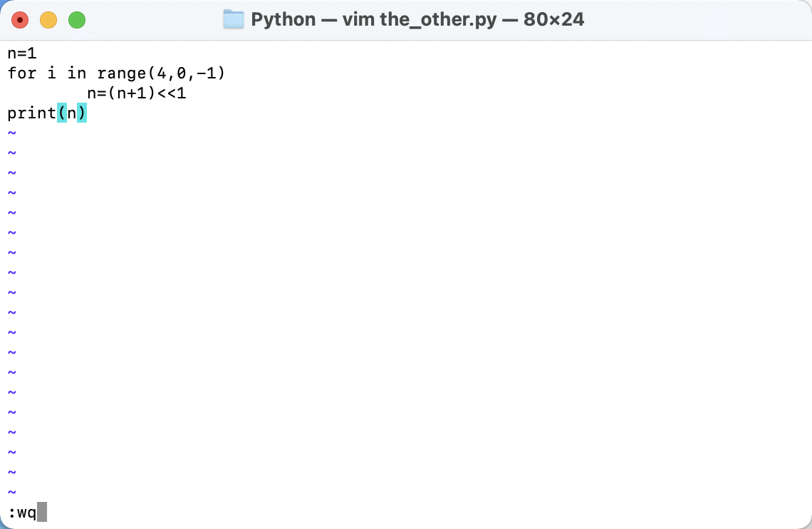The width and height of the screenshot is (812, 529).
Task: Click the 'n' inside the print parentheses
Action: coord(72,113)
